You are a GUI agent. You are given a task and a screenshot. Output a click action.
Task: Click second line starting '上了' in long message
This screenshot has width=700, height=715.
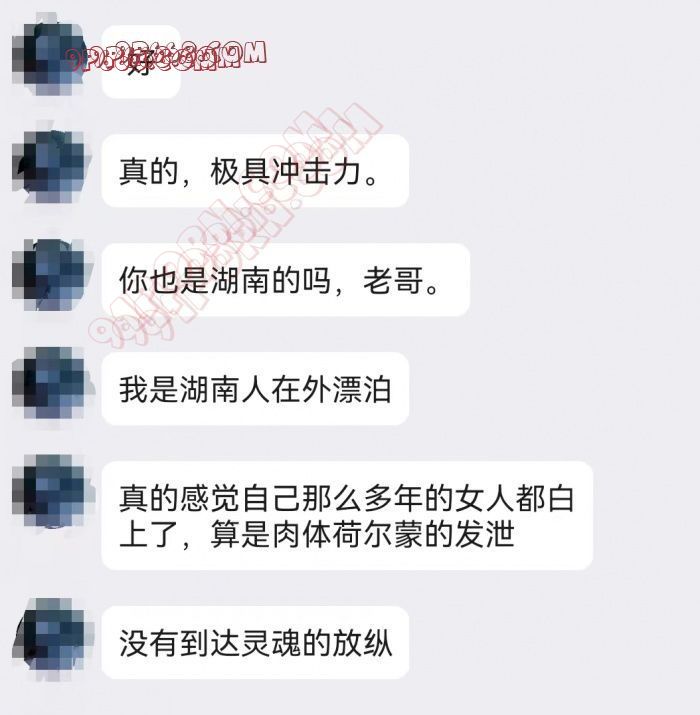pyautogui.click(x=316, y=534)
